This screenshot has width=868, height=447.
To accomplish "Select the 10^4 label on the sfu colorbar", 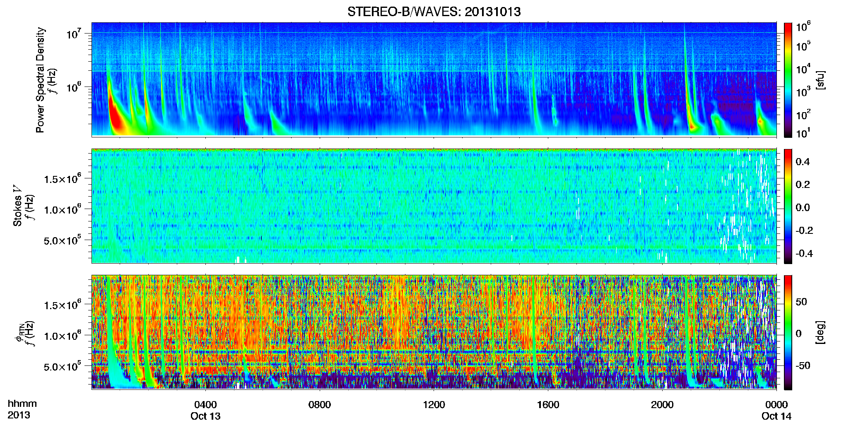I will pos(803,68).
